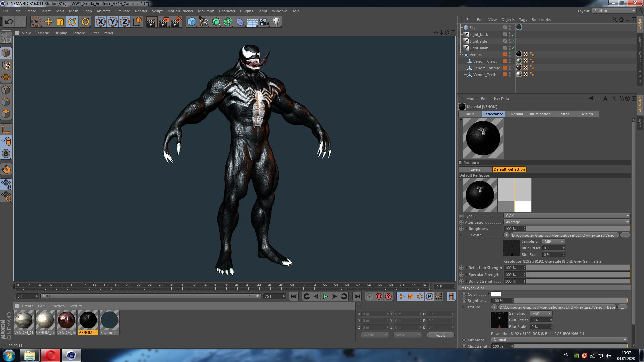Viewport: 644px width, 362px height.
Task: Click Make Editable icon in left toolbar
Action: click(x=6, y=38)
